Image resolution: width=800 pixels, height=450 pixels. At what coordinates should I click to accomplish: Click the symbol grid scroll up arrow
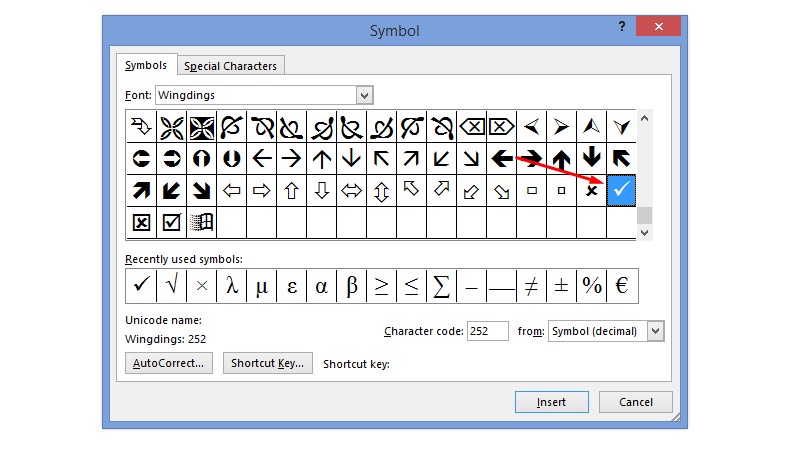click(x=644, y=118)
